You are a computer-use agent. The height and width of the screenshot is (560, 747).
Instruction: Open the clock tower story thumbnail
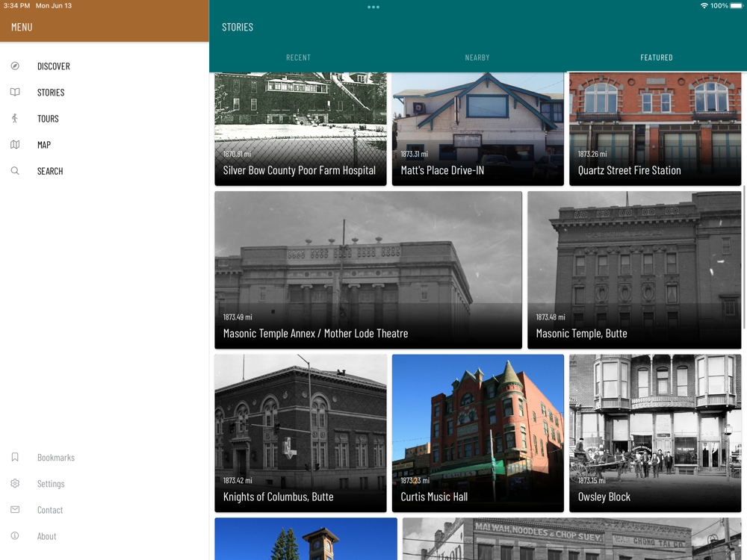306,538
